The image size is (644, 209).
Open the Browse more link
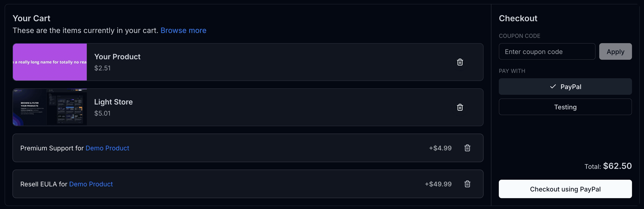coord(184,30)
